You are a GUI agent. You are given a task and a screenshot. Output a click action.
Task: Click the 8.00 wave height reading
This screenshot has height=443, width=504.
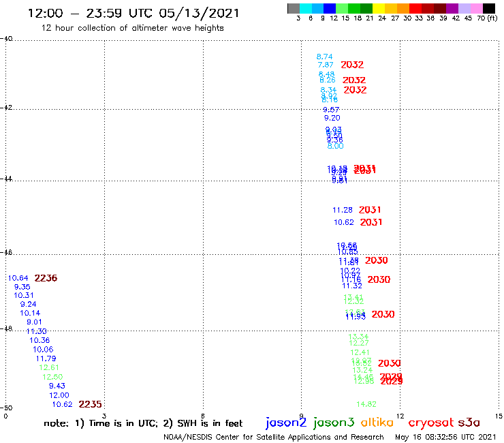[x=335, y=146]
